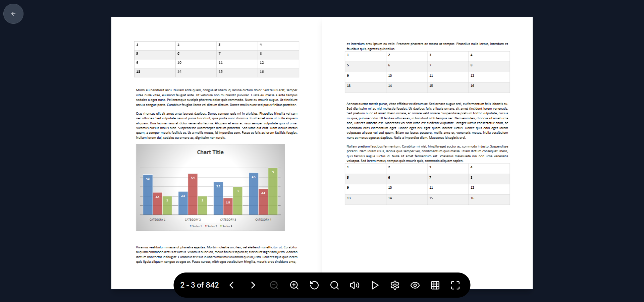Screen dimensions: 644x302
Task: Click the right page's bottom table
Action: (x=427, y=184)
